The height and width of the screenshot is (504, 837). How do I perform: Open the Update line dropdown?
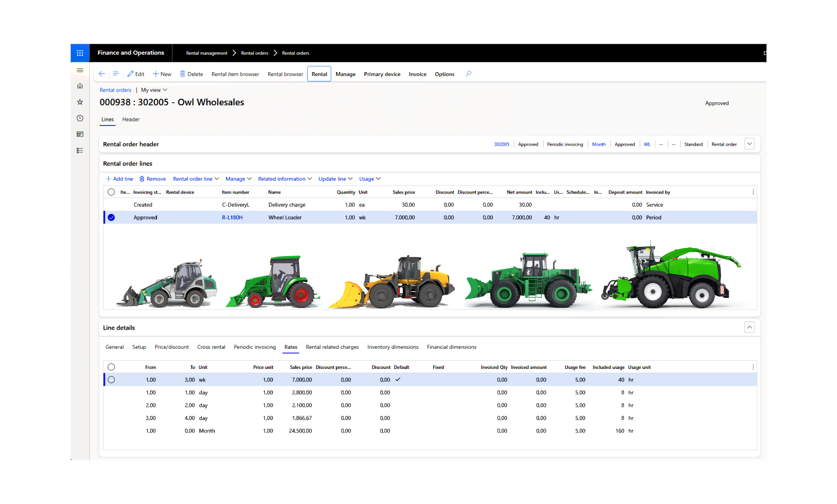click(335, 179)
